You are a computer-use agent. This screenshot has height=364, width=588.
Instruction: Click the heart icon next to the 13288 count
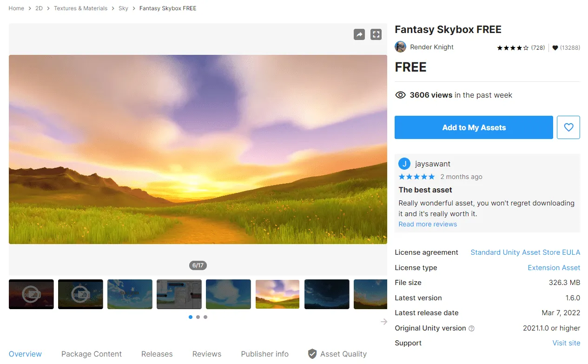pyautogui.click(x=555, y=48)
